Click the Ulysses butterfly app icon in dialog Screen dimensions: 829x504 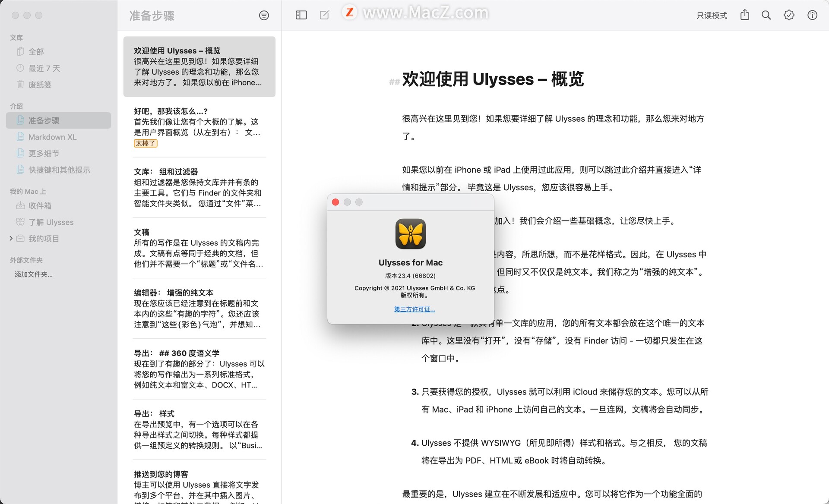click(411, 234)
